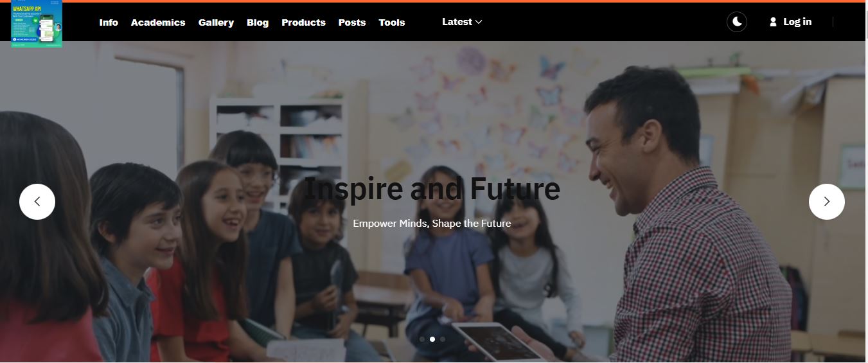The height and width of the screenshot is (363, 868).
Task: Select the third carousel dot indicator
Action: (x=443, y=339)
